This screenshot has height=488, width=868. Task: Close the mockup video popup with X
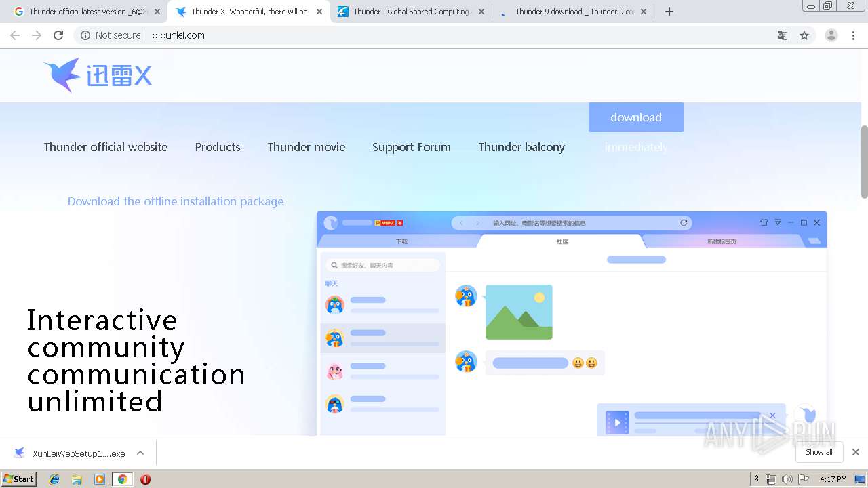click(772, 415)
